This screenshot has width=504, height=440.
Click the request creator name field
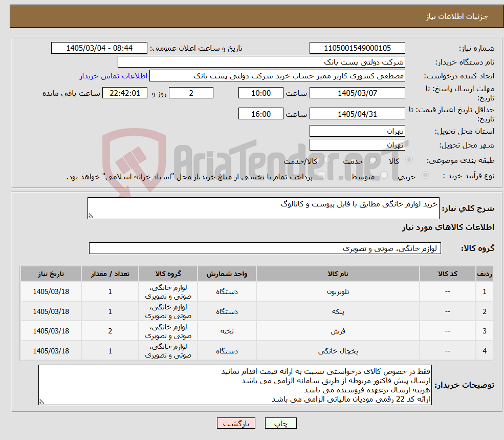pos(277,76)
